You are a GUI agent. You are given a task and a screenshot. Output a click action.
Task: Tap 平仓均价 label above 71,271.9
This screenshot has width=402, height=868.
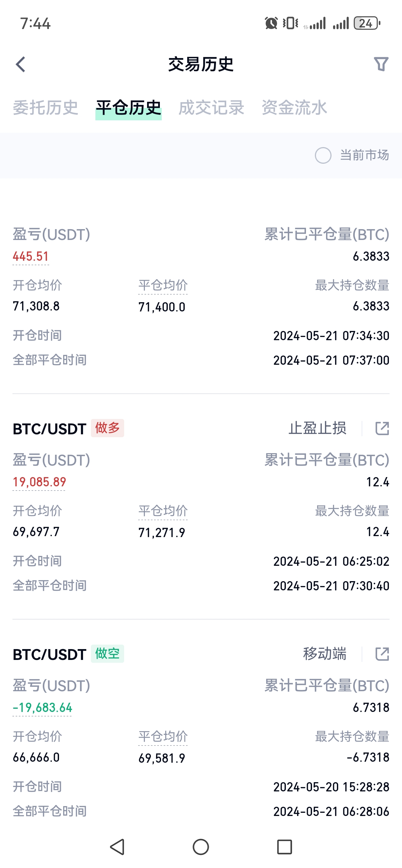point(163,511)
